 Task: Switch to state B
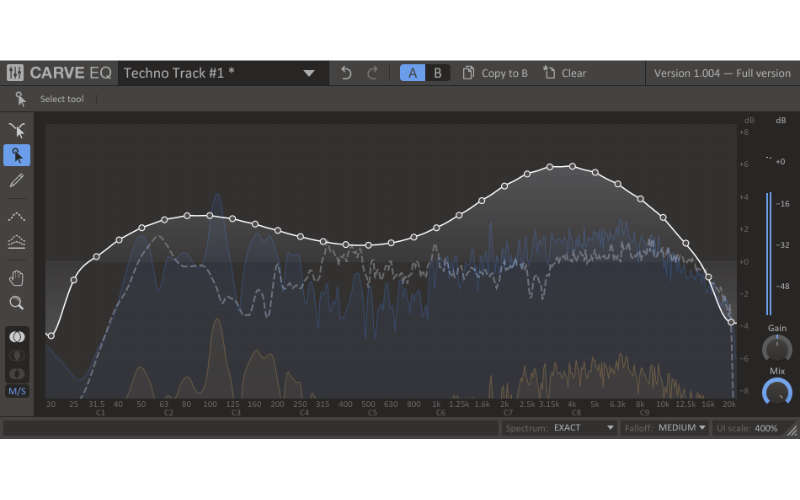[438, 73]
